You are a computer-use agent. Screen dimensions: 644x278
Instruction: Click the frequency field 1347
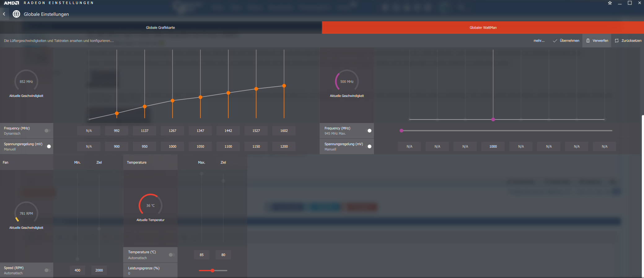[x=200, y=131]
